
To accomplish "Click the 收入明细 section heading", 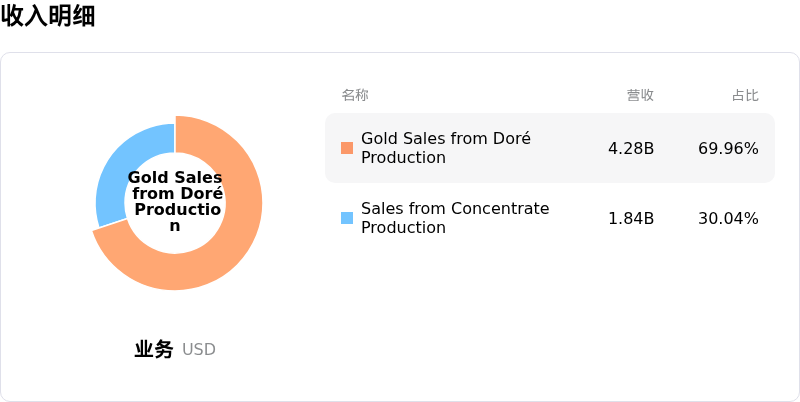I will click(48, 16).
